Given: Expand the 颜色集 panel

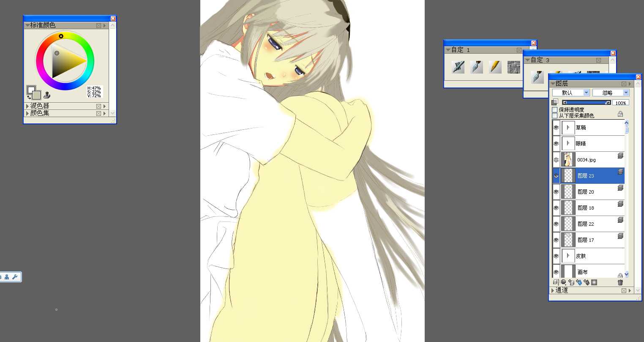Looking at the screenshot, I should (x=27, y=113).
